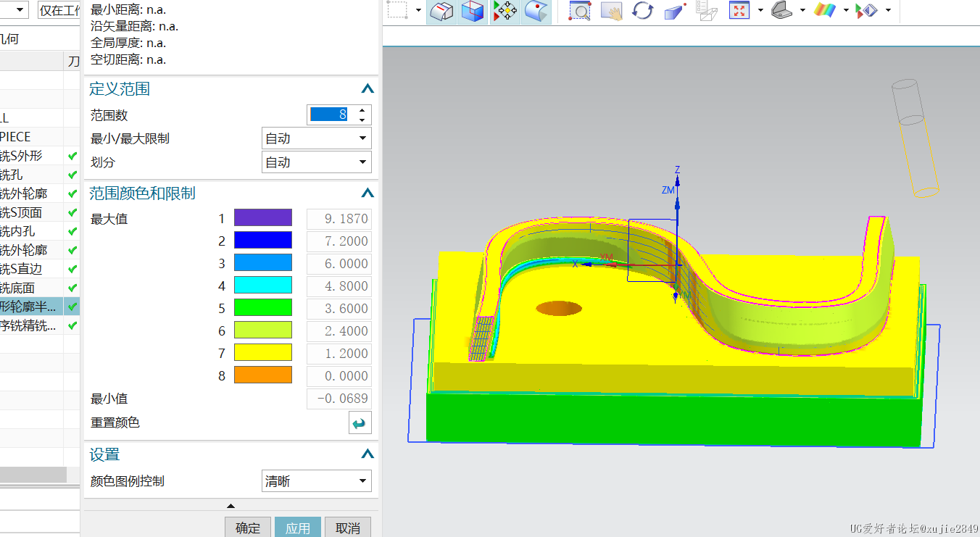This screenshot has width=980, height=537.
Task: Click the orient view bracket icon
Action: [781, 11]
